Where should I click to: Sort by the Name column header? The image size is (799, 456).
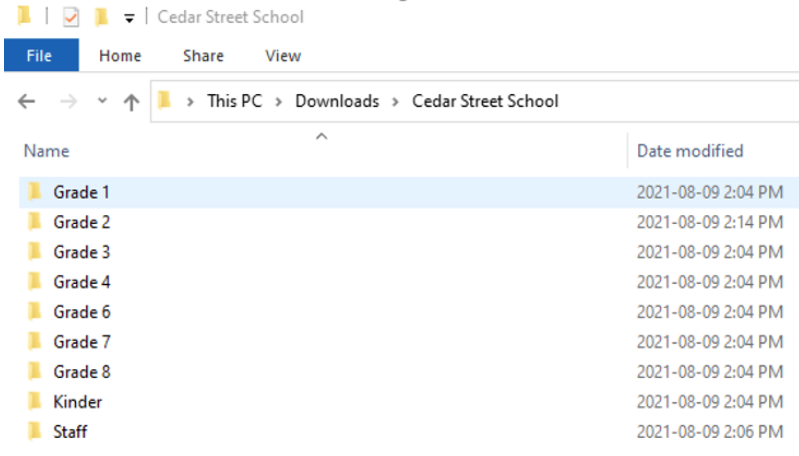click(47, 151)
